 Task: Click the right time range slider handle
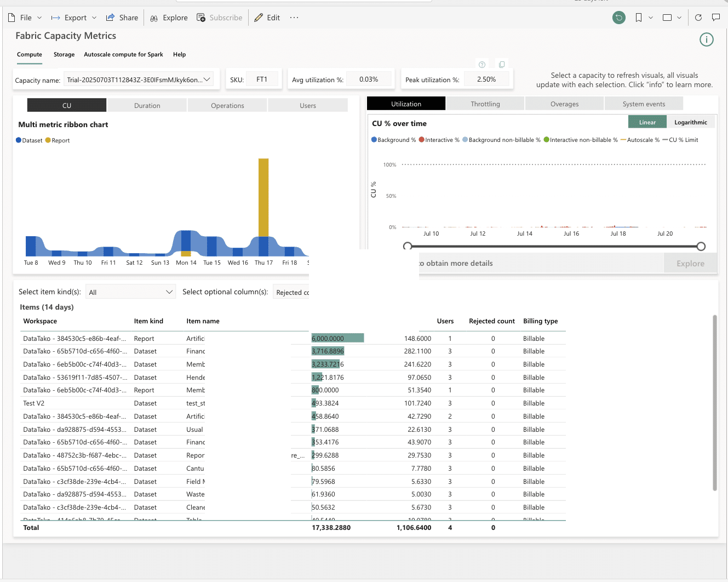point(701,247)
